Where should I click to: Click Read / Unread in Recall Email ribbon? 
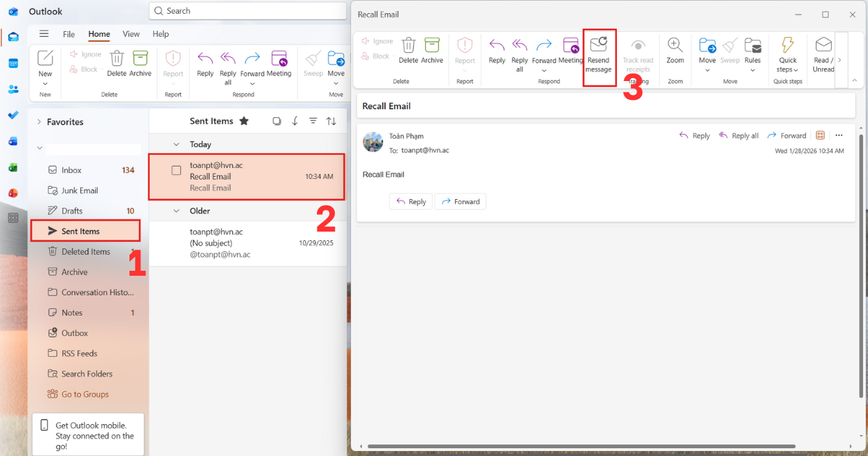(823, 55)
